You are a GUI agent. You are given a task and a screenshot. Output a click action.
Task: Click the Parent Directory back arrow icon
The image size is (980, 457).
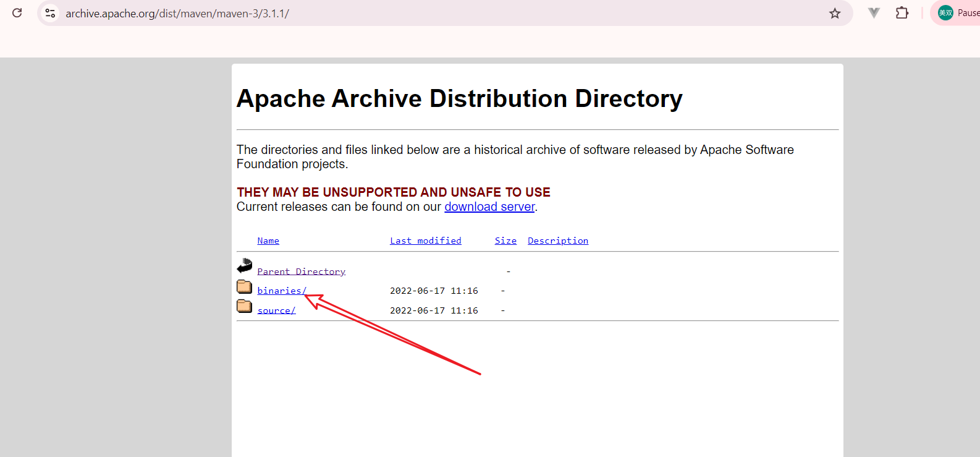click(245, 266)
